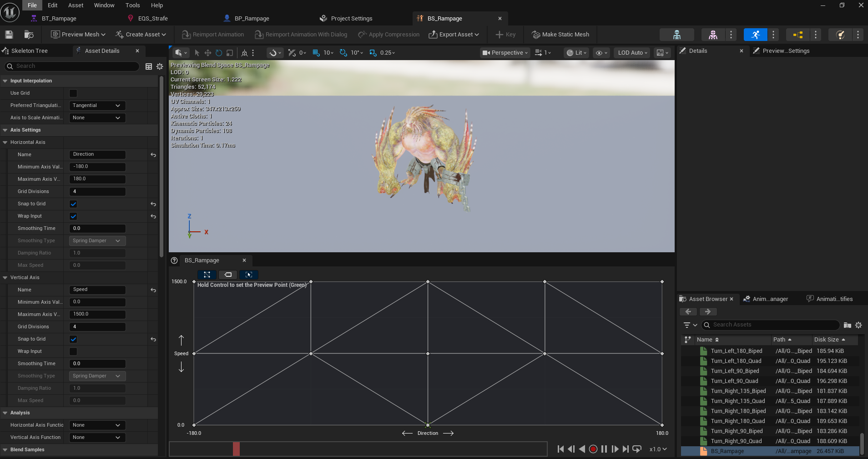Click the Preview Mesh button

[78, 35]
